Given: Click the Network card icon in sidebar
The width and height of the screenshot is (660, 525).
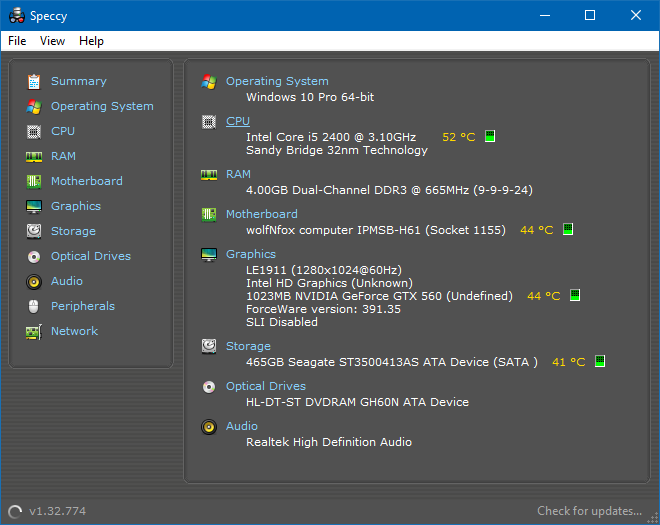Looking at the screenshot, I should click(x=34, y=332).
